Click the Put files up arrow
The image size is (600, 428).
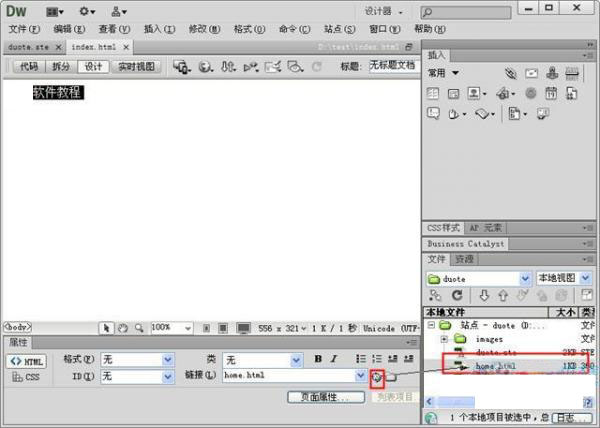pos(503,296)
